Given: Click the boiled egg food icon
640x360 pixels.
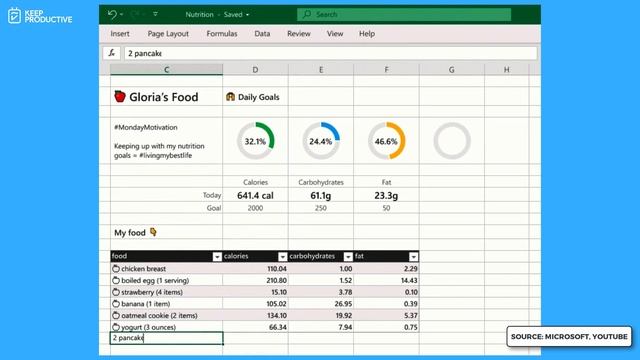Looking at the screenshot, I should [x=116, y=280].
